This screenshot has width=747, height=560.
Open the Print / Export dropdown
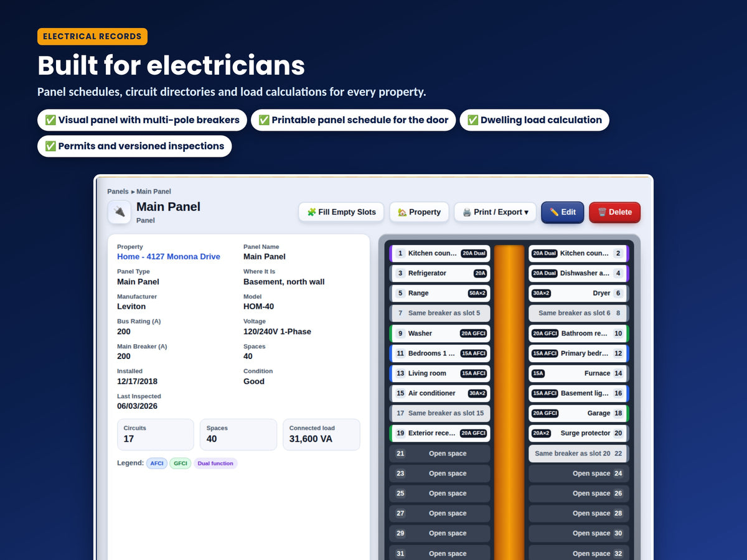pos(495,212)
